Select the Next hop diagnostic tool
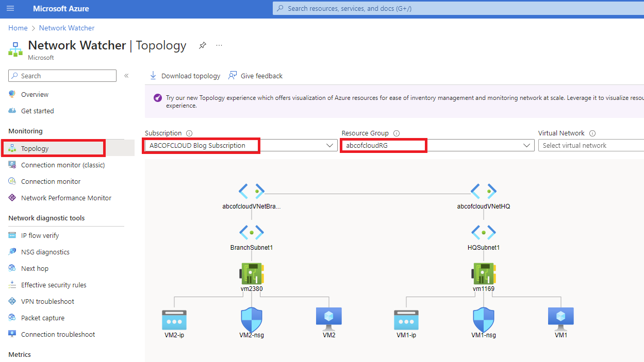 (x=35, y=268)
